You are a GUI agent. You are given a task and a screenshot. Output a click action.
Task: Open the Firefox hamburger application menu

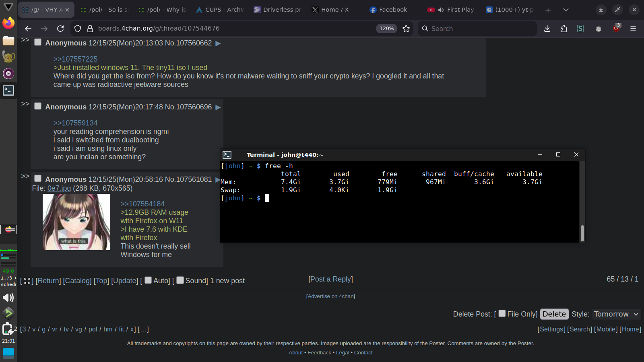[633, 29]
